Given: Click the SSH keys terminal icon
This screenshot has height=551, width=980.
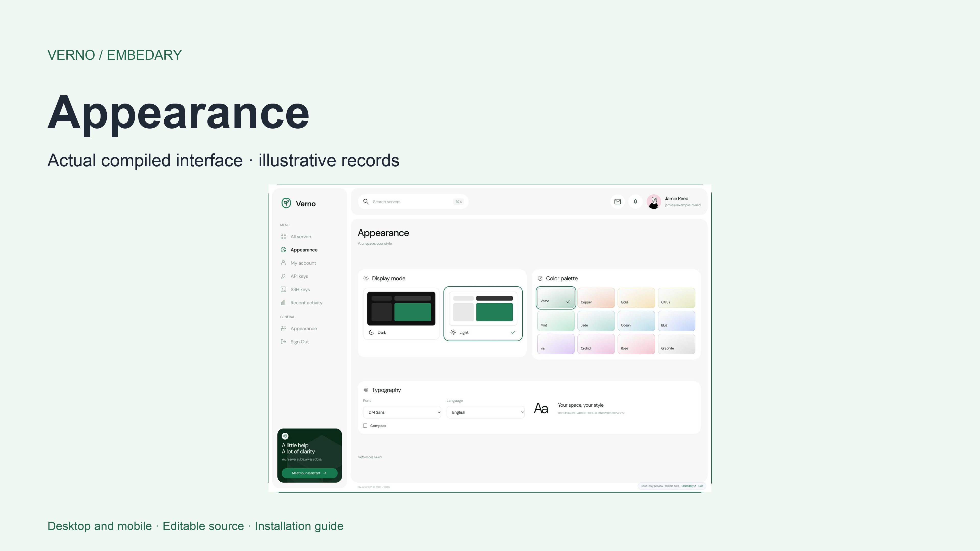Looking at the screenshot, I should (x=284, y=289).
